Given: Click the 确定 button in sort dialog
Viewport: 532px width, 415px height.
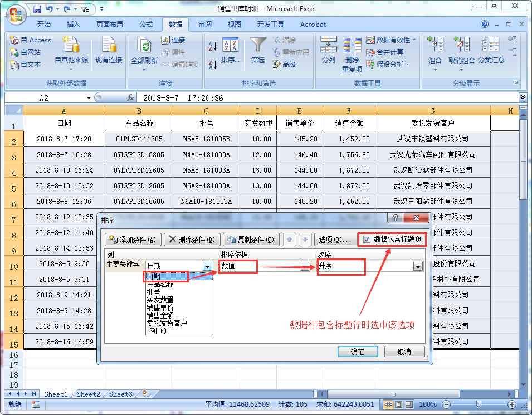Looking at the screenshot, I should coord(358,351).
